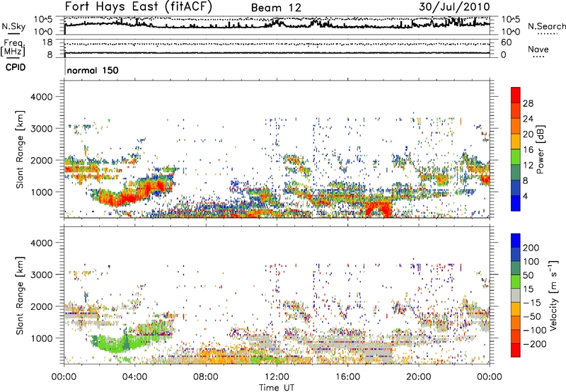Screen dimensions: 566x392
Task: Click the "12:00" time tick label
Action: (277, 377)
